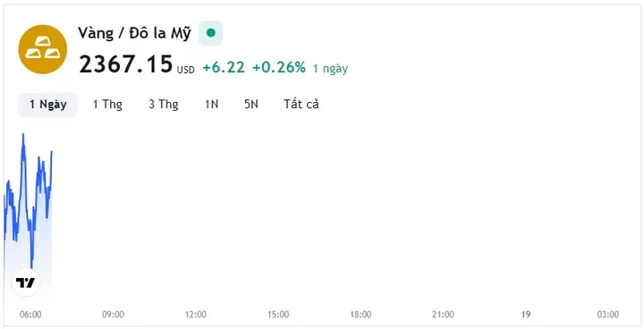Click the chart's highest price peak
Screen dimensions: 644x329
pos(23,135)
